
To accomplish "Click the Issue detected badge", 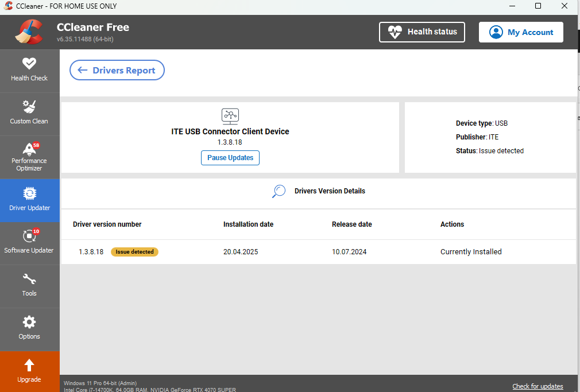I will (134, 252).
